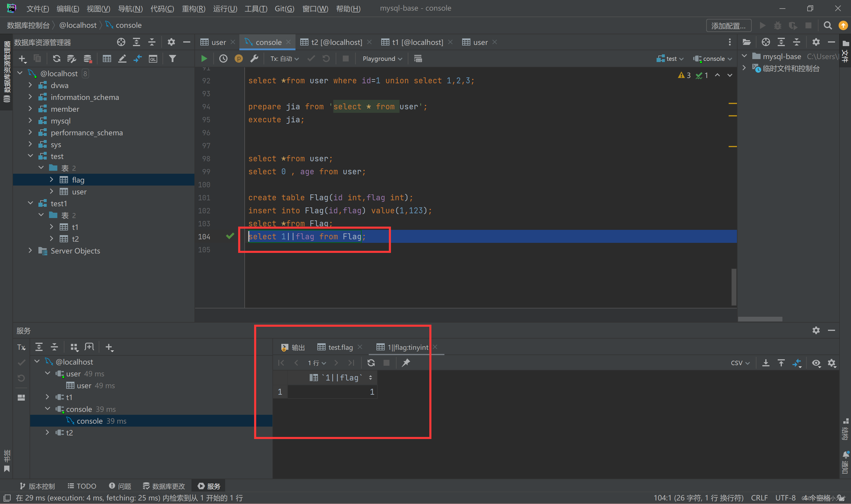Screen dimensions: 851x504
Task: Open the Playground mode dropdown
Action: click(382, 59)
